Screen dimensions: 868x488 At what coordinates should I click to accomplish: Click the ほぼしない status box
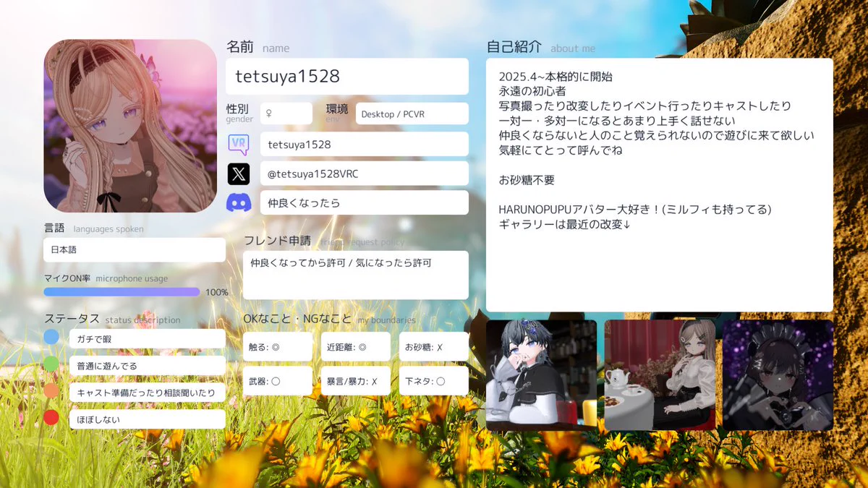coord(148,419)
